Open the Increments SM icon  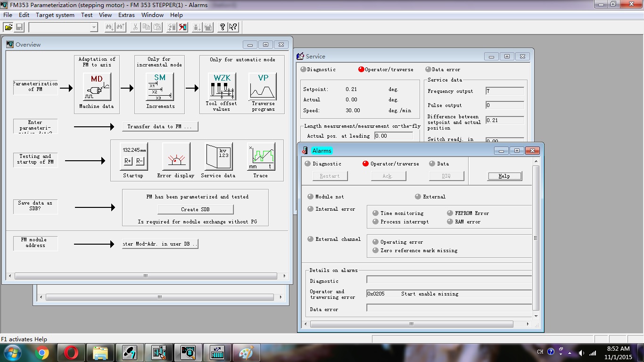click(160, 87)
